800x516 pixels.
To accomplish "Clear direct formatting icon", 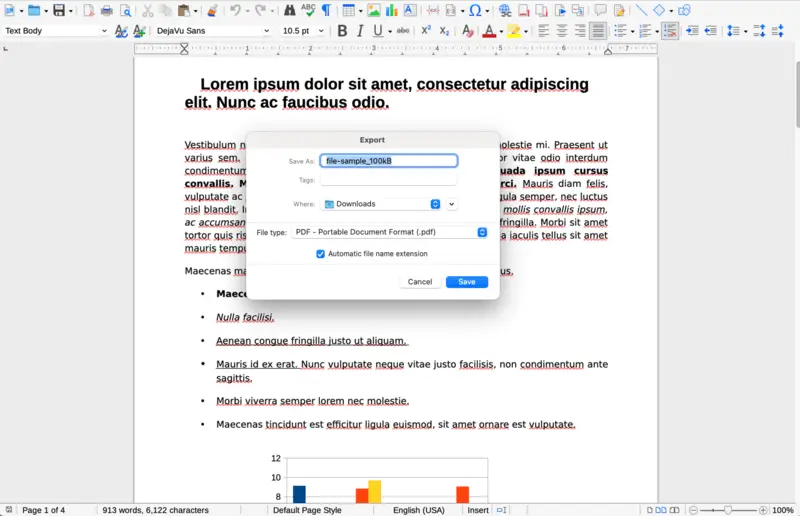I will click(467, 31).
